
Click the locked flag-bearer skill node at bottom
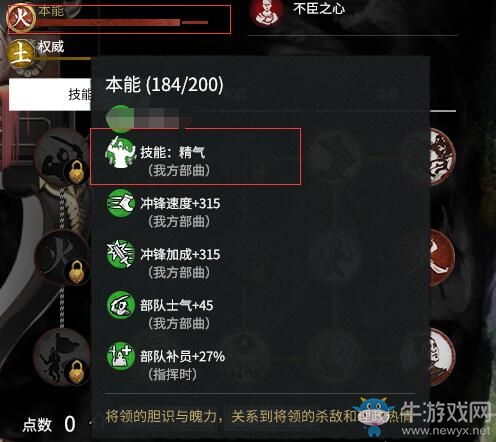[x=62, y=357]
